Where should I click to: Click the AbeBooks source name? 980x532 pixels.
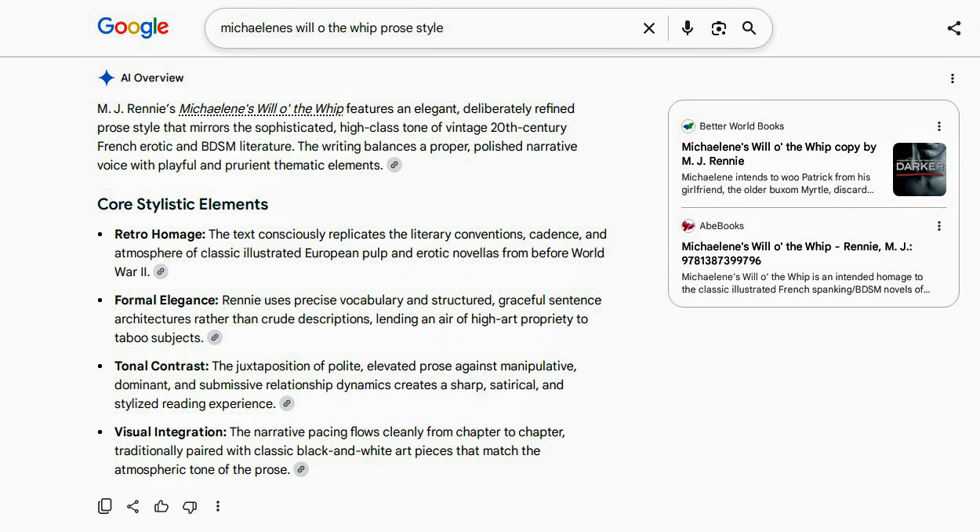(721, 226)
